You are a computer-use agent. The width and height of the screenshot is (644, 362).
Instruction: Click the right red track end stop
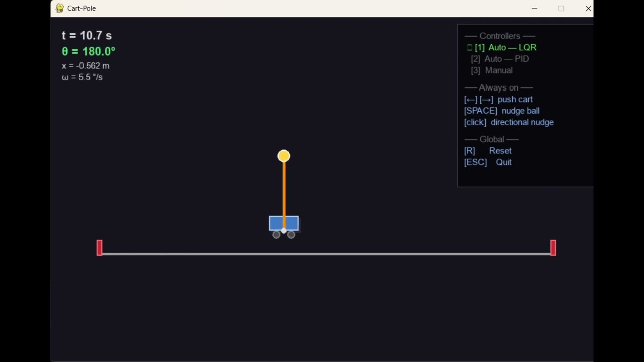click(x=553, y=248)
